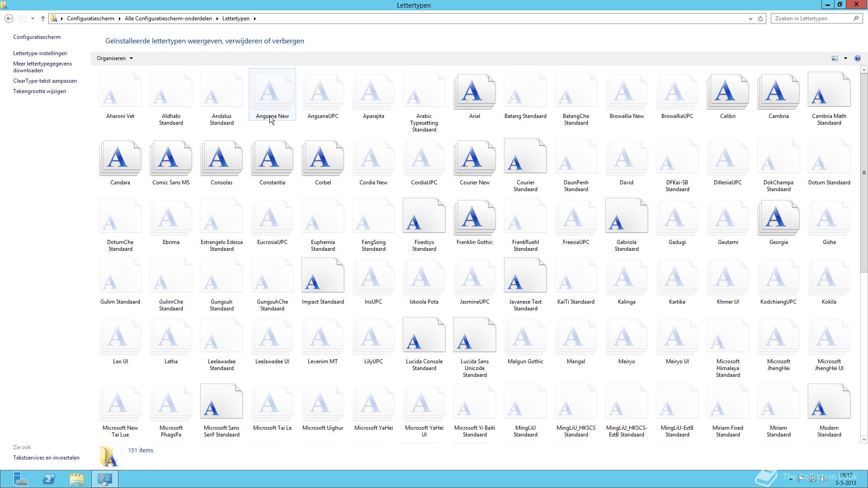Select the Constantia font icon
Viewport: 868px width, 488px height.
[x=272, y=158]
